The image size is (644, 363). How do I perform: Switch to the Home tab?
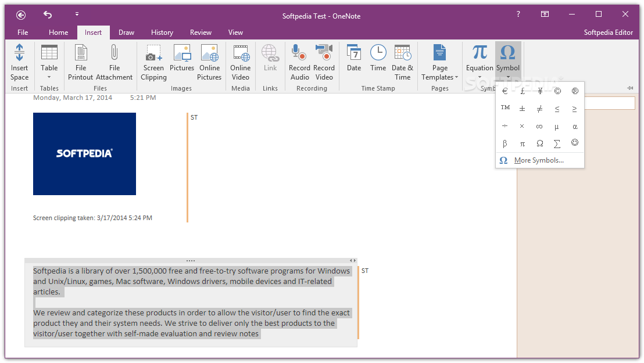click(58, 33)
